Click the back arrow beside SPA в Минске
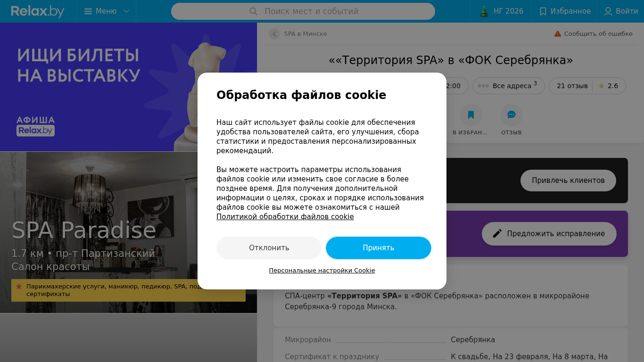The height and width of the screenshot is (362, 644). 274,34
